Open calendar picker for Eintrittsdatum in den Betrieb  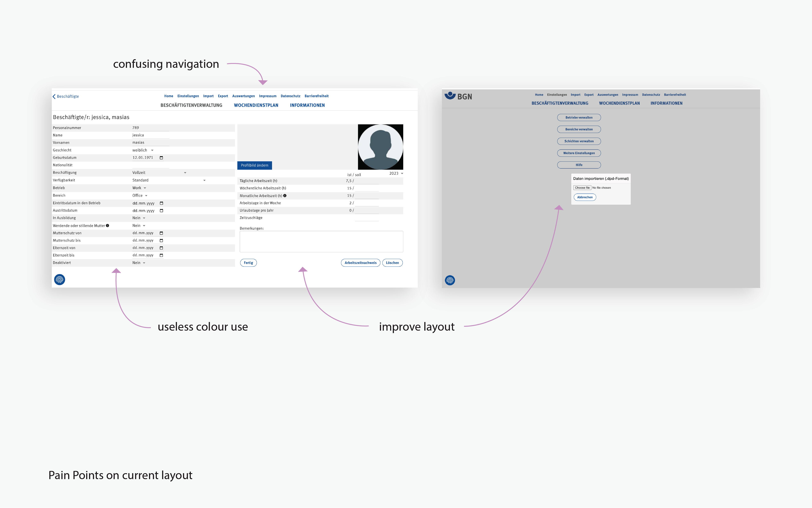161,203
